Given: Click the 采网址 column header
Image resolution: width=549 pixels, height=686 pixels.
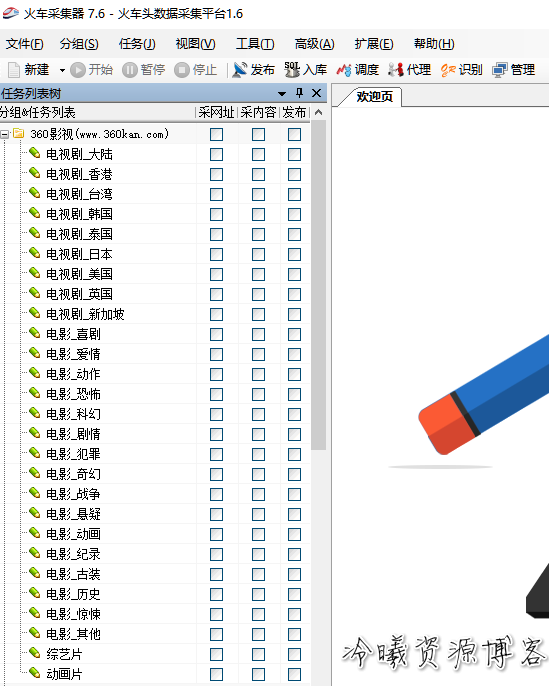Looking at the screenshot, I should [217, 112].
